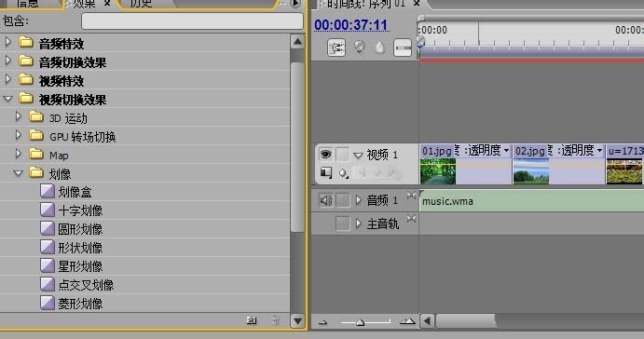Select the music.wma audio clip

(531, 201)
